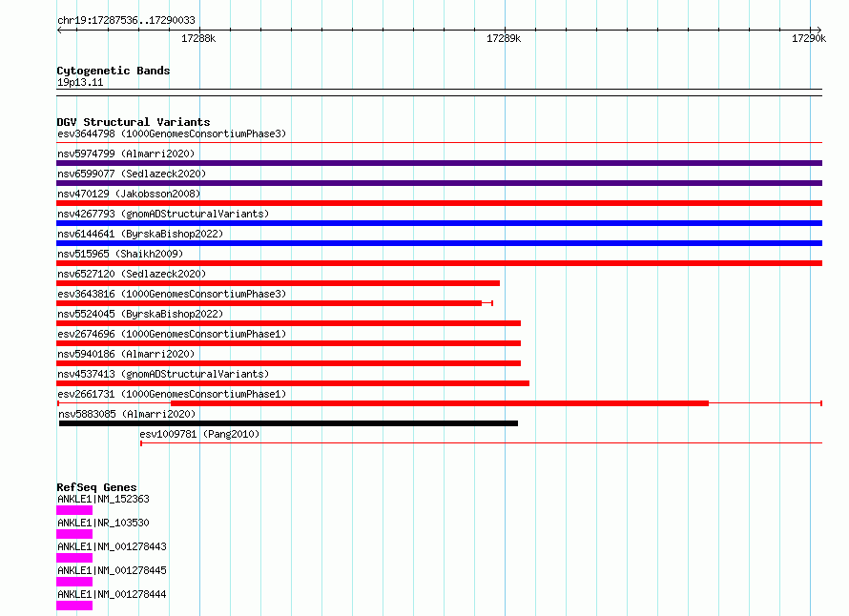849x616 pixels.
Task: Click the nsv5524045 ByrskaBishop2022 red bar
Action: click(289, 323)
